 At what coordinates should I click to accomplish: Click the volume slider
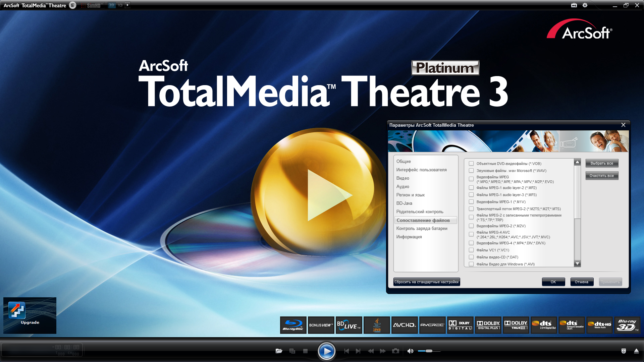click(429, 351)
